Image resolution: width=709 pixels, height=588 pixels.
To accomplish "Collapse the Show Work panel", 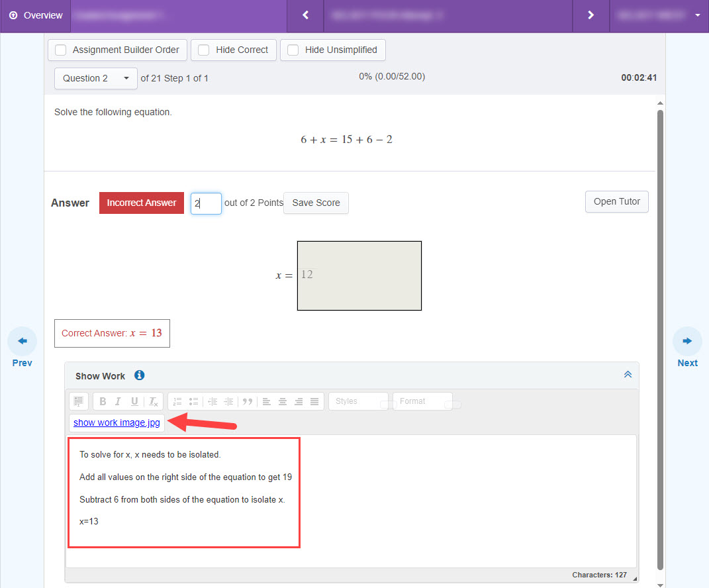I will point(628,375).
